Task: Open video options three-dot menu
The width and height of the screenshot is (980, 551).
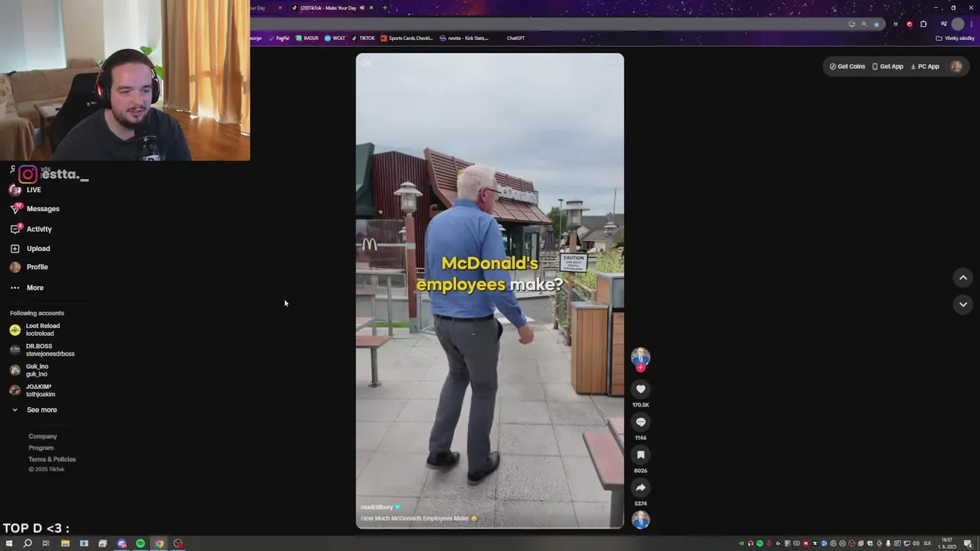Action: pos(612,63)
